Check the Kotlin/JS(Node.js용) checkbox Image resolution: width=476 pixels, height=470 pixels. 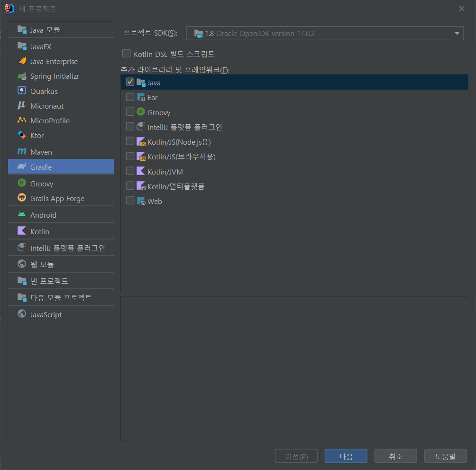click(130, 141)
